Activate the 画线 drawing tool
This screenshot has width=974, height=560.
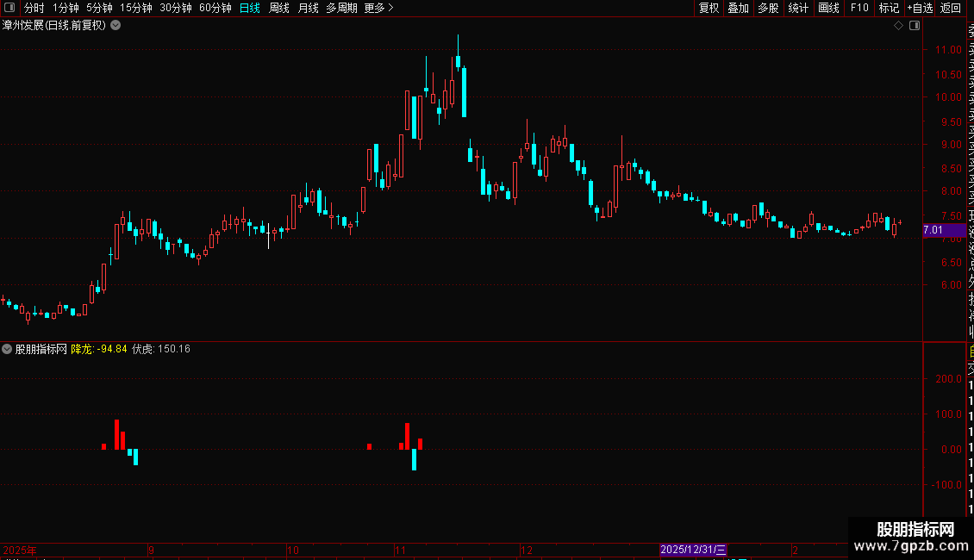click(x=828, y=8)
